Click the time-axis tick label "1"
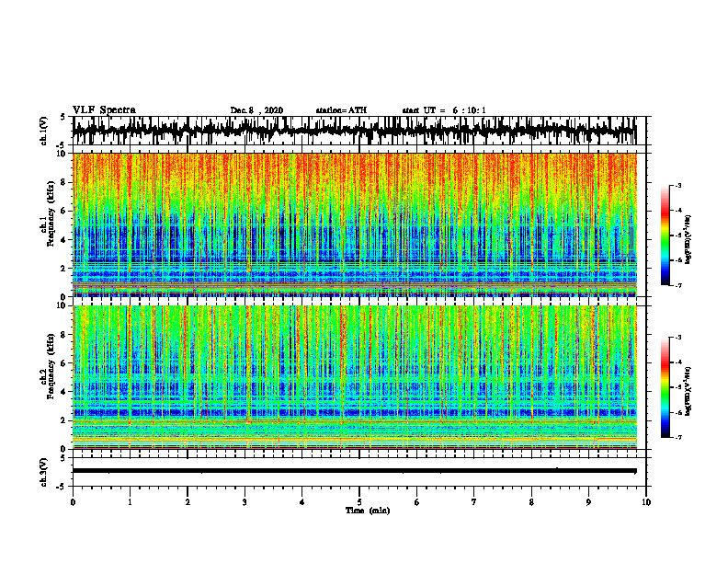 (x=130, y=502)
